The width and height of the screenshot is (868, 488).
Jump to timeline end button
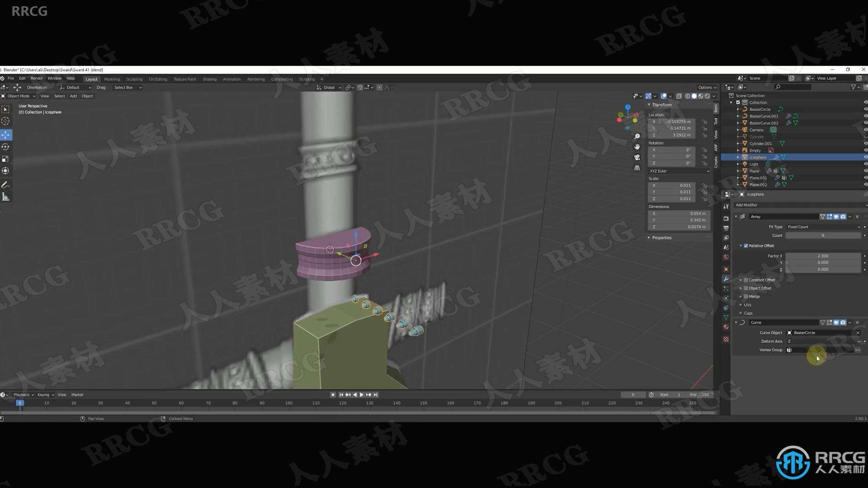[x=375, y=395]
